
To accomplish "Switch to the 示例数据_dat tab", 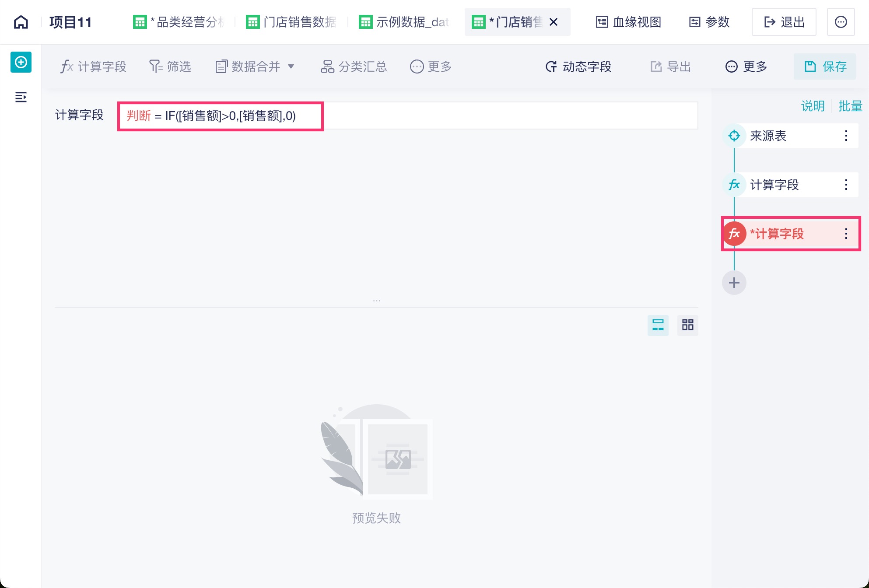I will 404,22.
